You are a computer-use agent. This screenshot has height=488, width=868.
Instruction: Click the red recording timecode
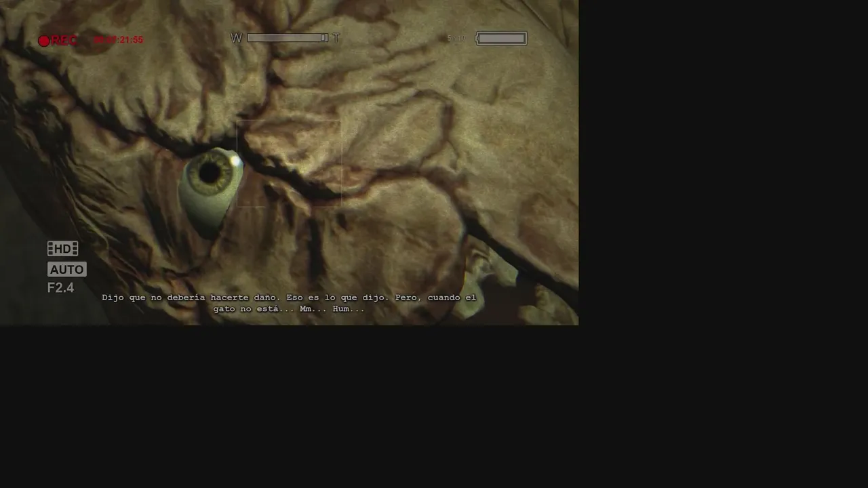coord(119,40)
